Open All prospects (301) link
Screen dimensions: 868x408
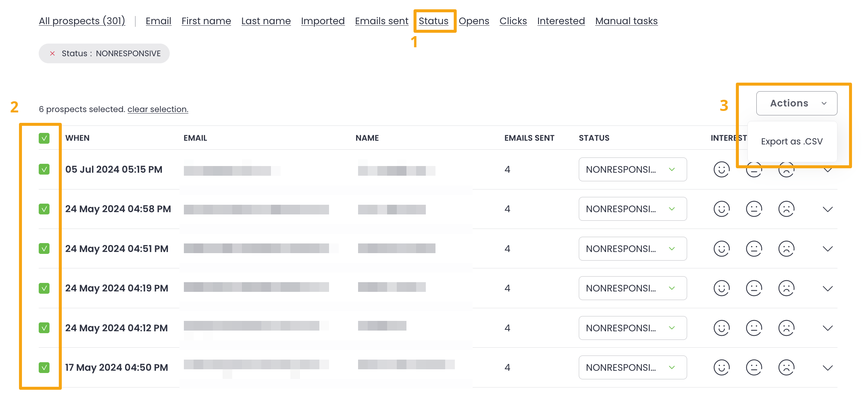coord(82,21)
